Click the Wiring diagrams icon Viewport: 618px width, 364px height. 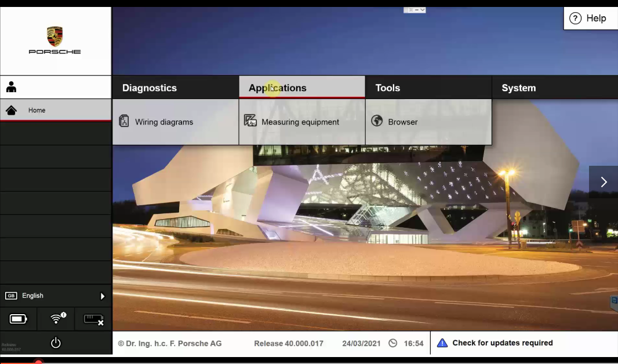tap(124, 121)
